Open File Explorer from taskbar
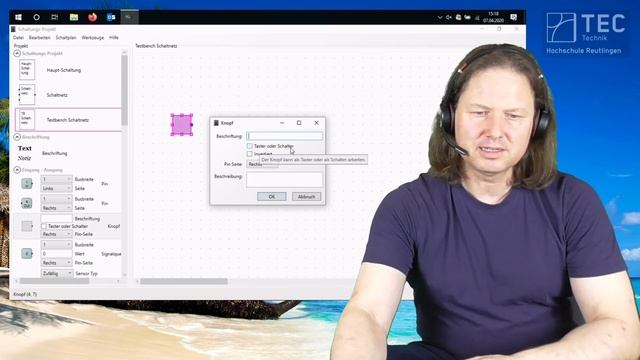The image size is (640, 360). point(73,17)
